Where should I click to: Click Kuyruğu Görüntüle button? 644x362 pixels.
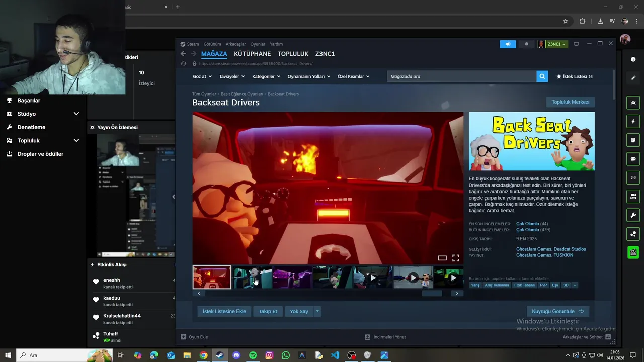tap(558, 311)
